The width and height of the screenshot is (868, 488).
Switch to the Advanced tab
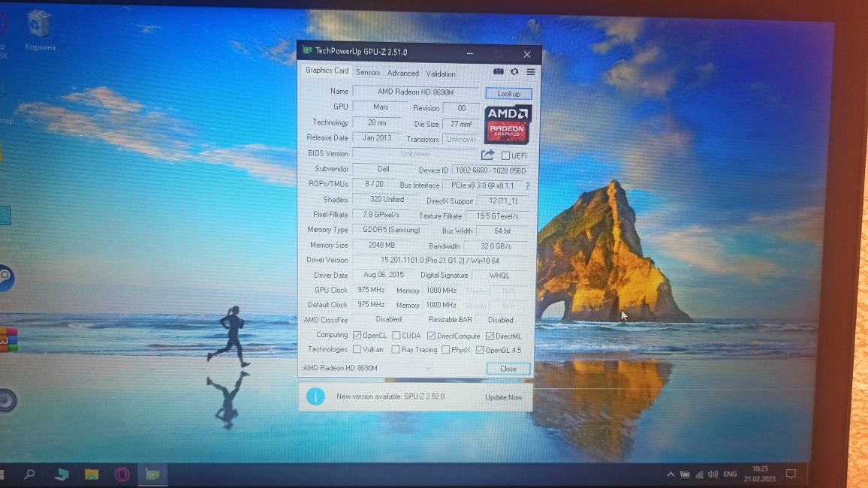click(x=403, y=73)
